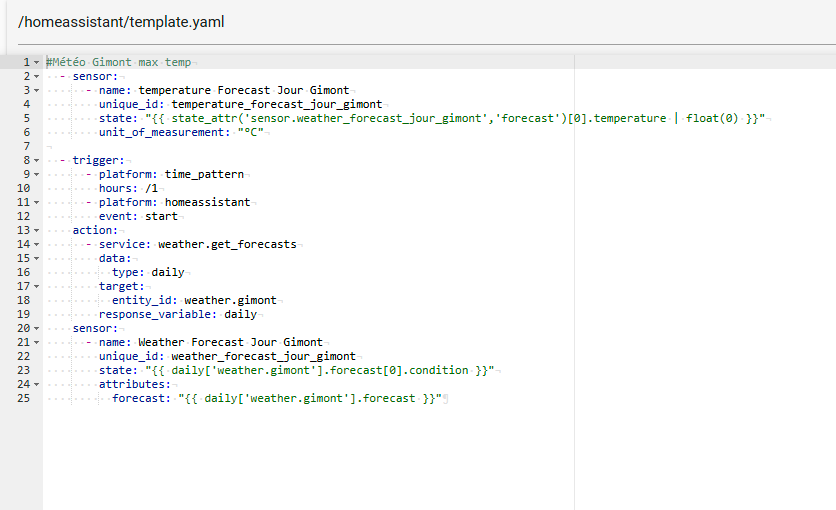Collapse the attributes block at line 24
This screenshot has height=510, width=836.
click(36, 384)
